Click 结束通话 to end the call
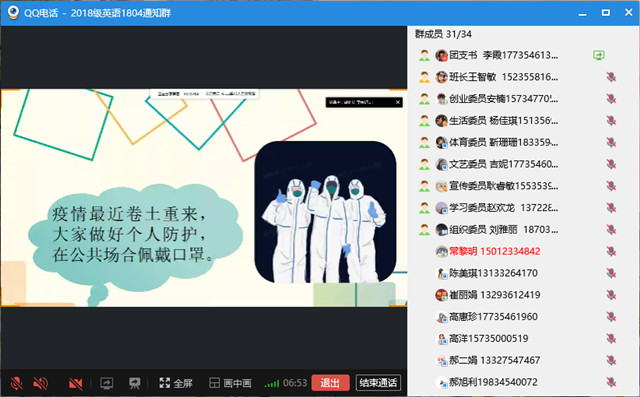 [378, 383]
